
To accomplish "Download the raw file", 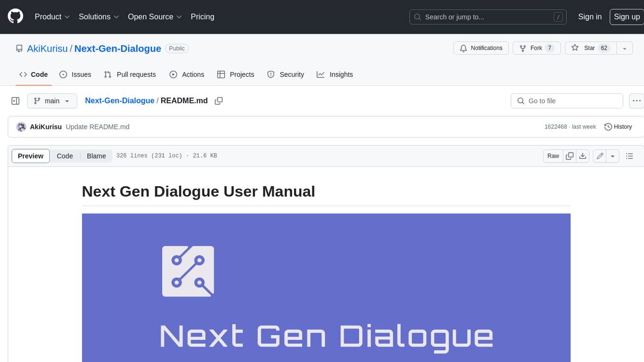I will (x=583, y=156).
